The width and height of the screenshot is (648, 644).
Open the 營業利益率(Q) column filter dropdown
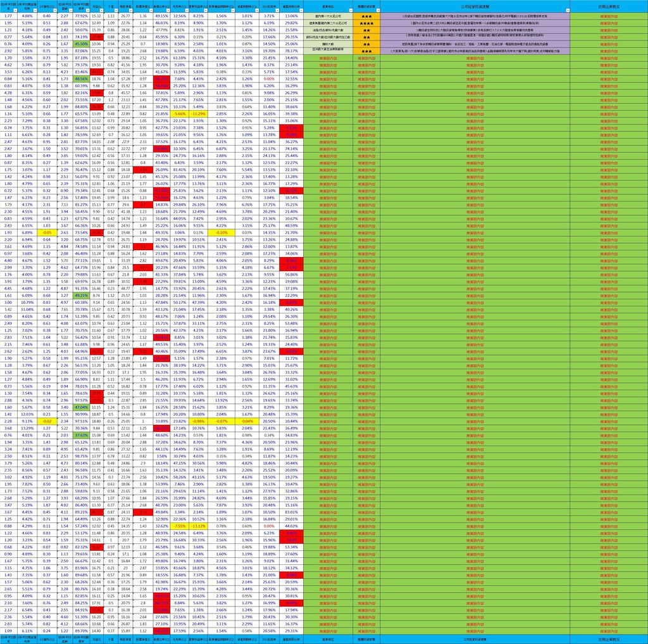pos(206,10)
